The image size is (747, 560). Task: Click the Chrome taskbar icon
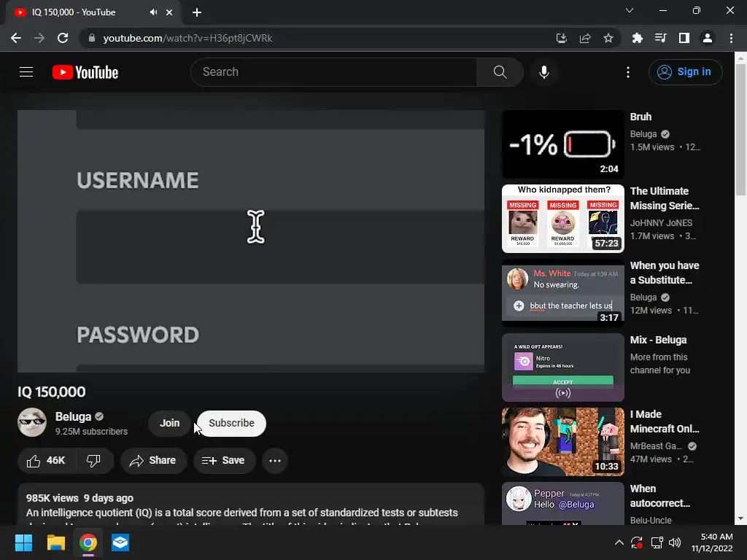pyautogui.click(x=88, y=542)
